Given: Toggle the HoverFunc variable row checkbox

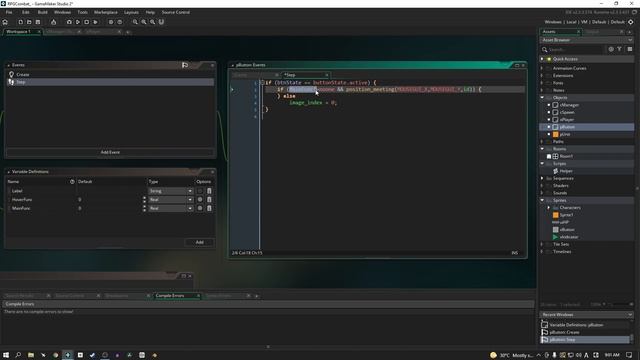Looking at the screenshot, I should coord(9,200).
